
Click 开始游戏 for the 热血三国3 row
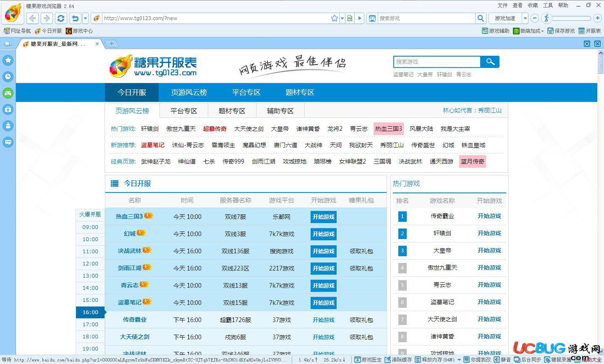point(324,217)
